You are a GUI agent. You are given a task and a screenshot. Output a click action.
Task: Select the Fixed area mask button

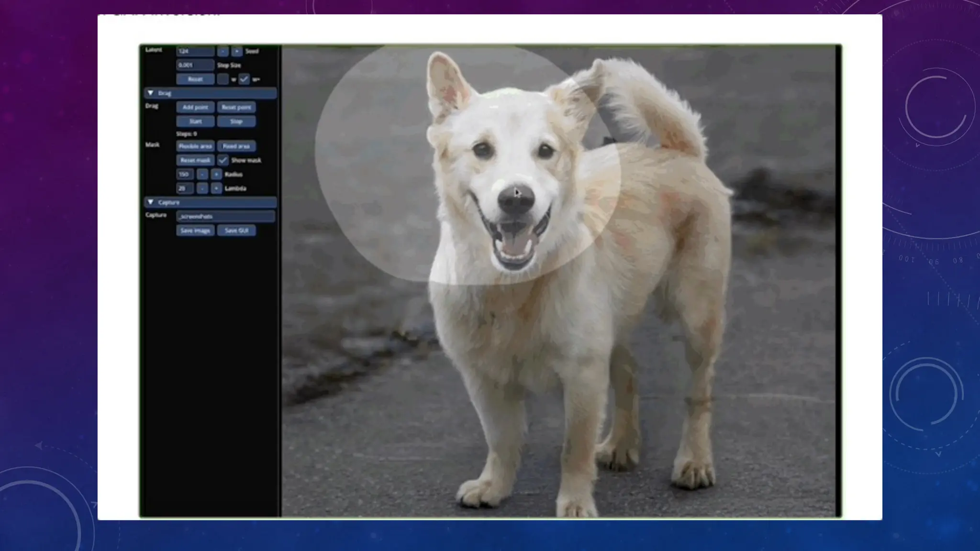coord(236,146)
